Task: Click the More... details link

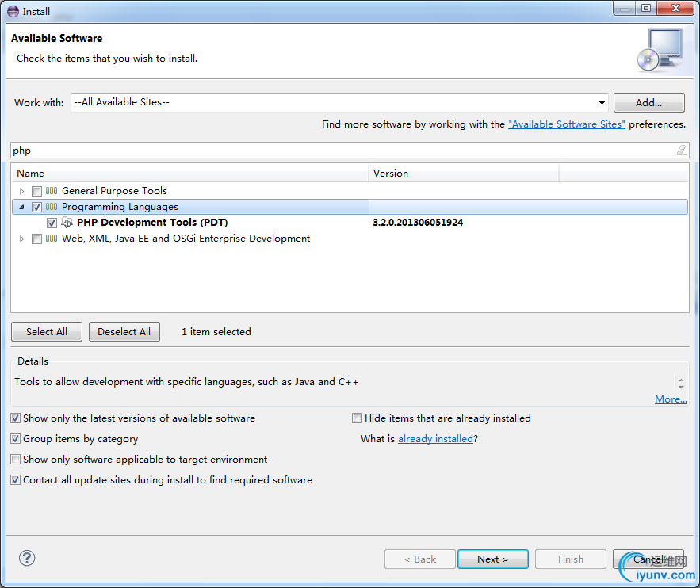Action: click(671, 399)
